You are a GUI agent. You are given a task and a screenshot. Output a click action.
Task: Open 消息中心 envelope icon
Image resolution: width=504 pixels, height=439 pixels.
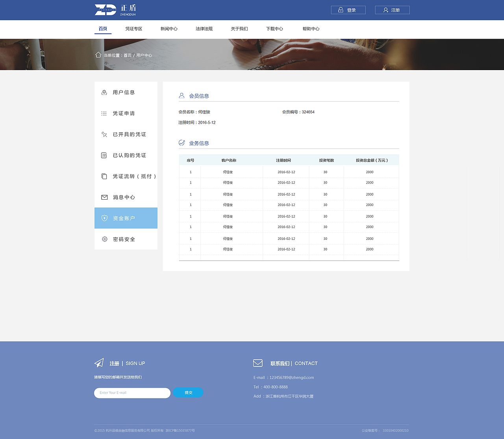(x=104, y=197)
